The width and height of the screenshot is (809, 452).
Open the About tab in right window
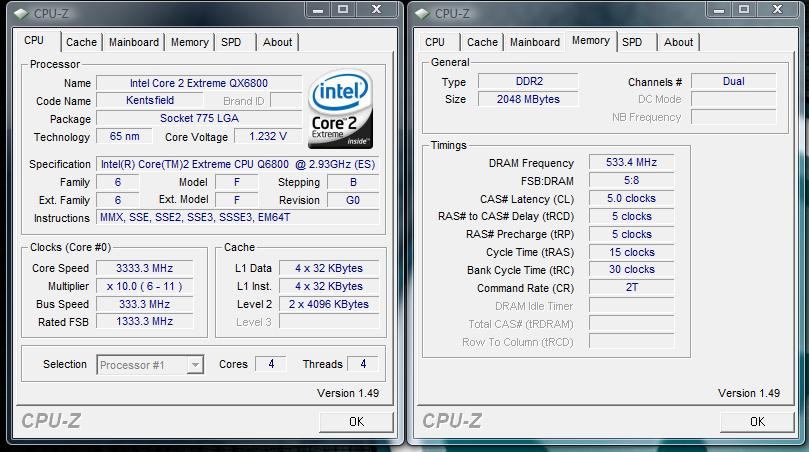(678, 42)
